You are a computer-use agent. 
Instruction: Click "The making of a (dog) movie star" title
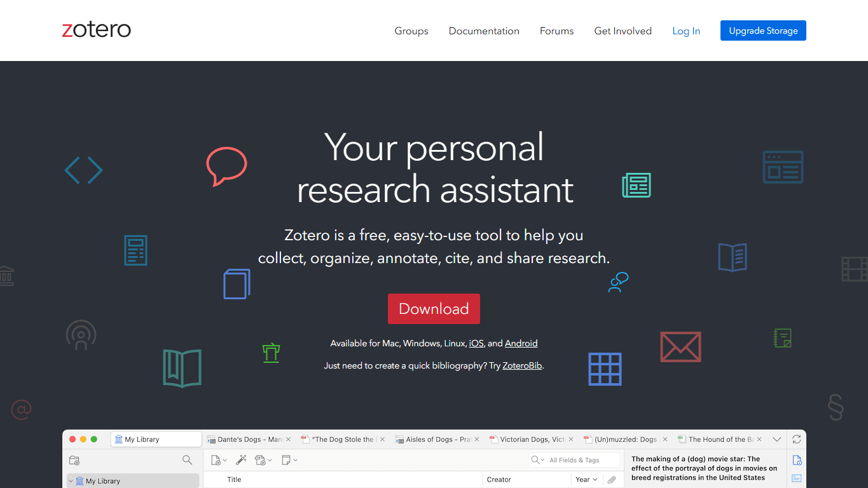705,468
